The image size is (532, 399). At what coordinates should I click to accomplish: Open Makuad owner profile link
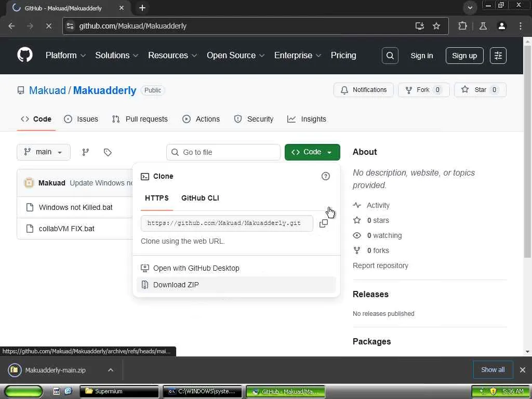pos(47,90)
